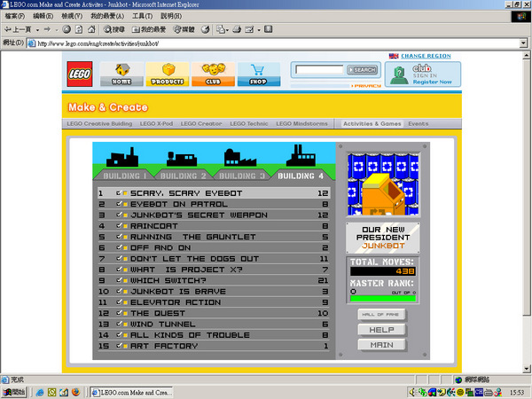Click the Forward arrow toolbar button
532x399 pixels.
click(x=47, y=29)
